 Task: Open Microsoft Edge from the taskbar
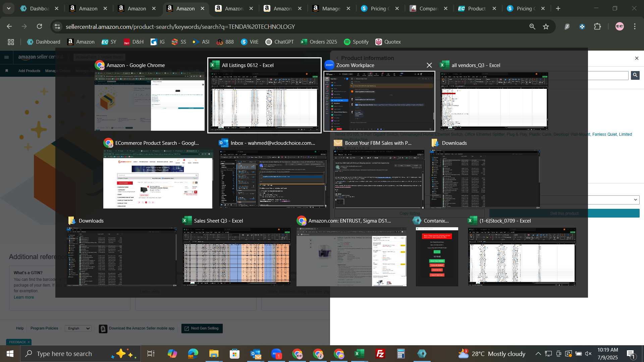(193, 354)
